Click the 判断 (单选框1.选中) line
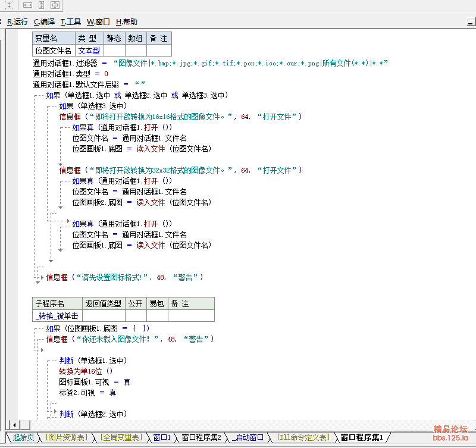 click(93, 361)
